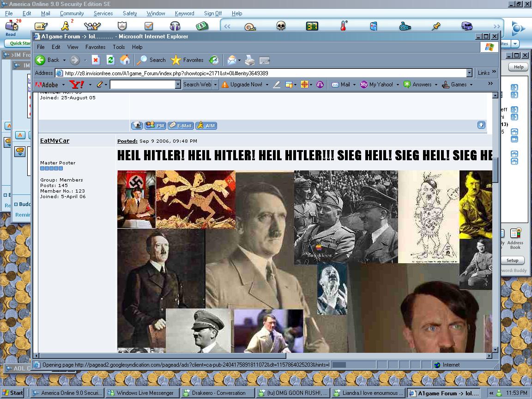Open the EatMyCar username profile link
The image size is (532, 399).
click(x=54, y=141)
